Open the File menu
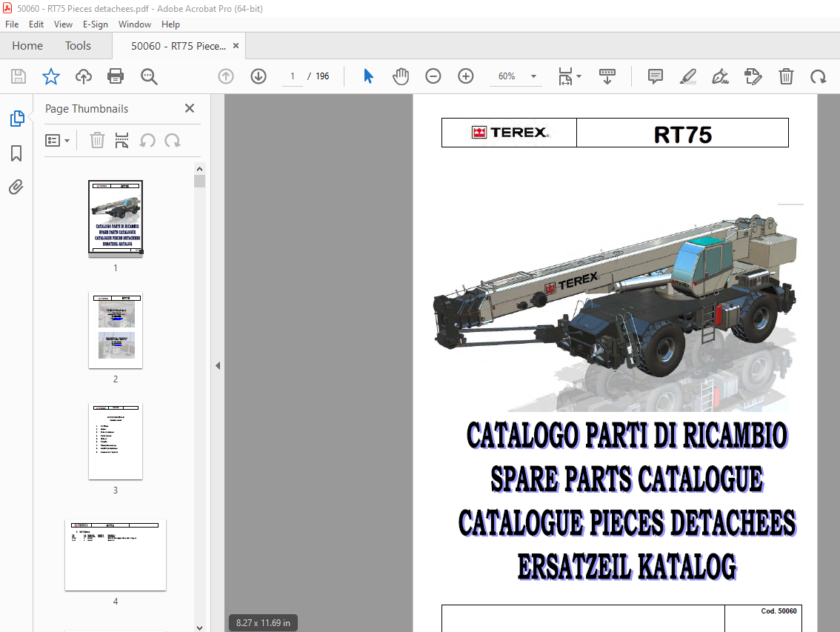840x632 pixels. [12, 24]
